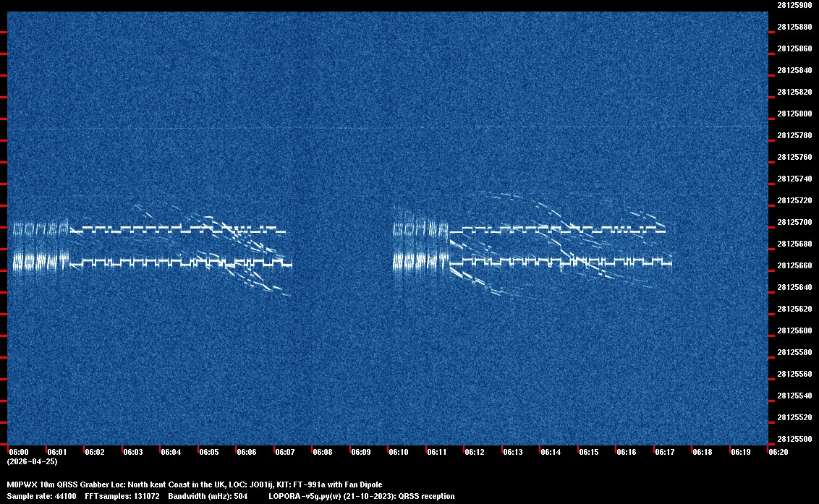This screenshot has height=504, width=819.
Task: Click the 28125700 frequency label
Action: point(794,222)
